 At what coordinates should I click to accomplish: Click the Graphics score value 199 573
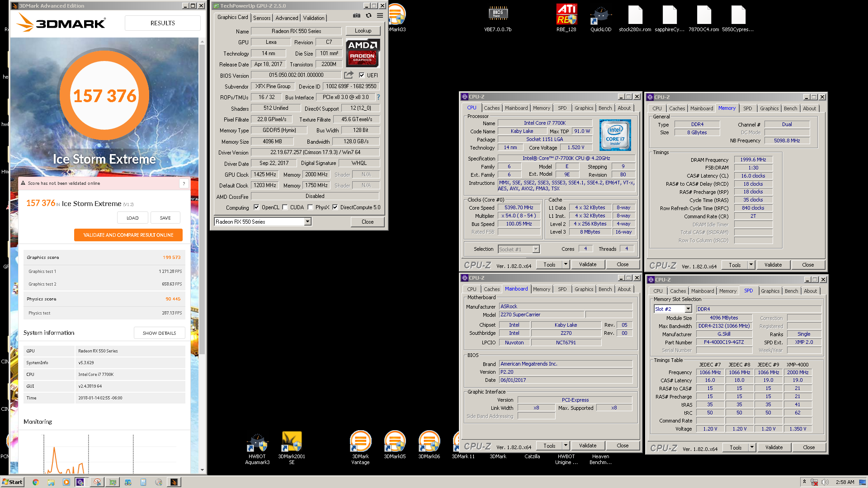click(x=172, y=258)
